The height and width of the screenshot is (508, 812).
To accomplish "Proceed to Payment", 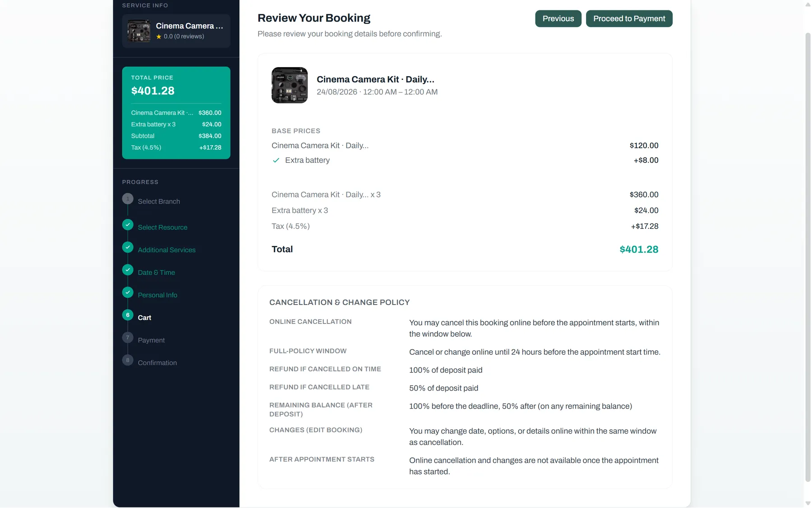I will point(629,18).
